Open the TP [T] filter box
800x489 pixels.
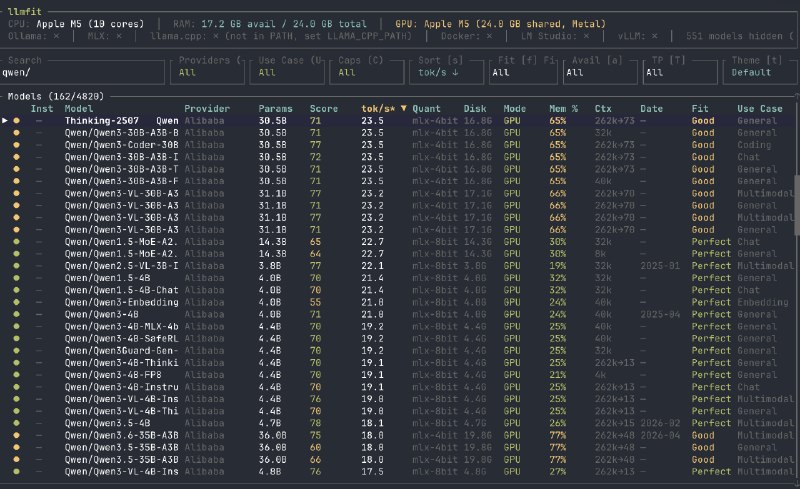679,72
